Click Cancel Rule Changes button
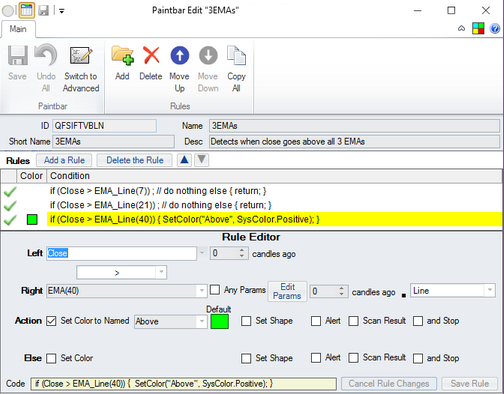504x394 pixels. click(x=389, y=384)
